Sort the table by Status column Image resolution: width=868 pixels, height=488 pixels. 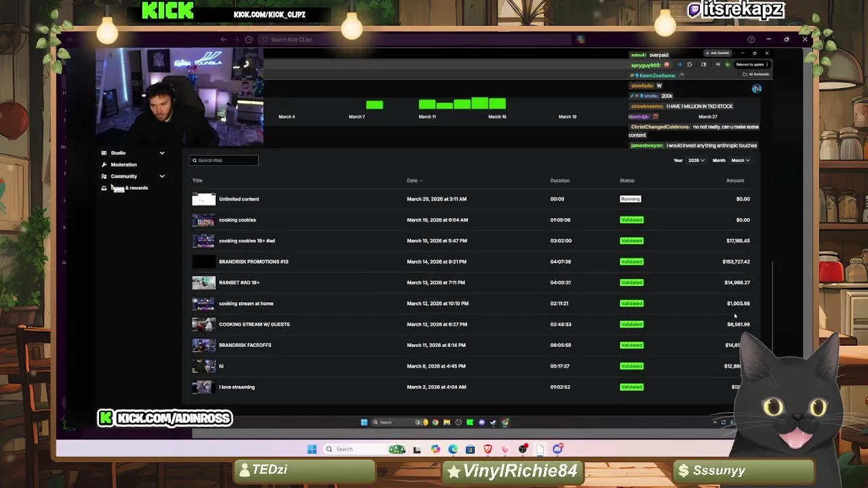(x=627, y=180)
